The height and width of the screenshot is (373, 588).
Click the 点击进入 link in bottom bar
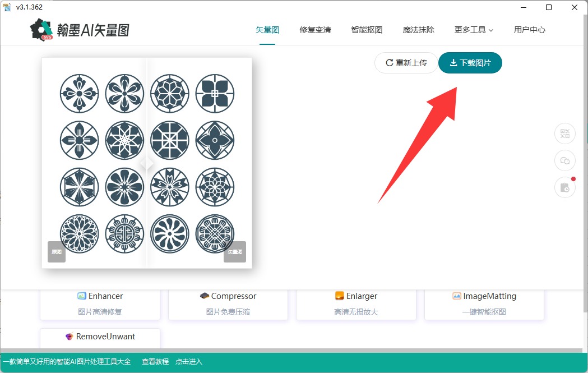pos(189,362)
